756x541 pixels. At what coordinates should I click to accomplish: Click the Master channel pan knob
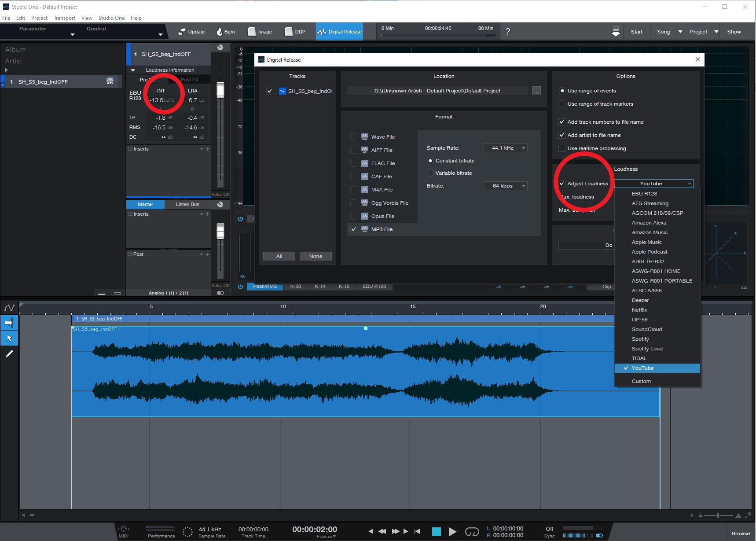point(220,204)
